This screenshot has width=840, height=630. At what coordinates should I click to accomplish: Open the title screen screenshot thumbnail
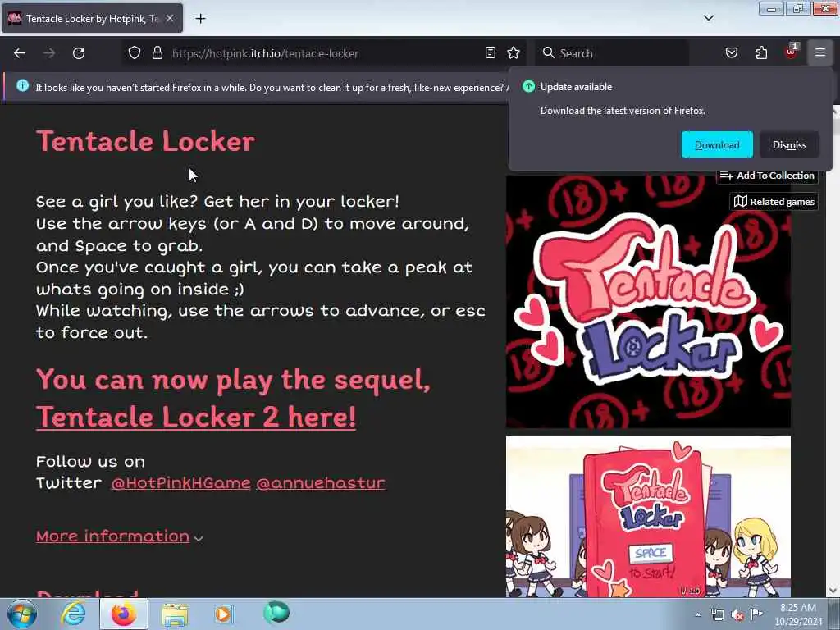(x=648, y=517)
